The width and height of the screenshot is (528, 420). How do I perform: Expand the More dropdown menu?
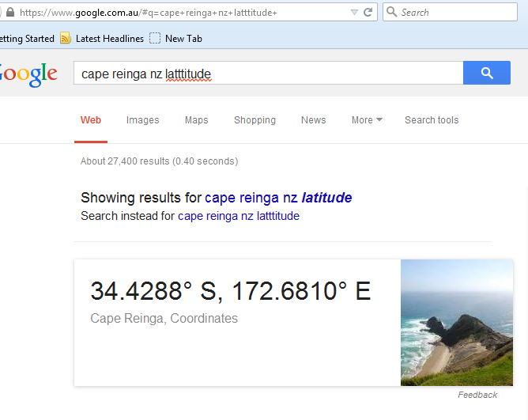click(x=367, y=120)
